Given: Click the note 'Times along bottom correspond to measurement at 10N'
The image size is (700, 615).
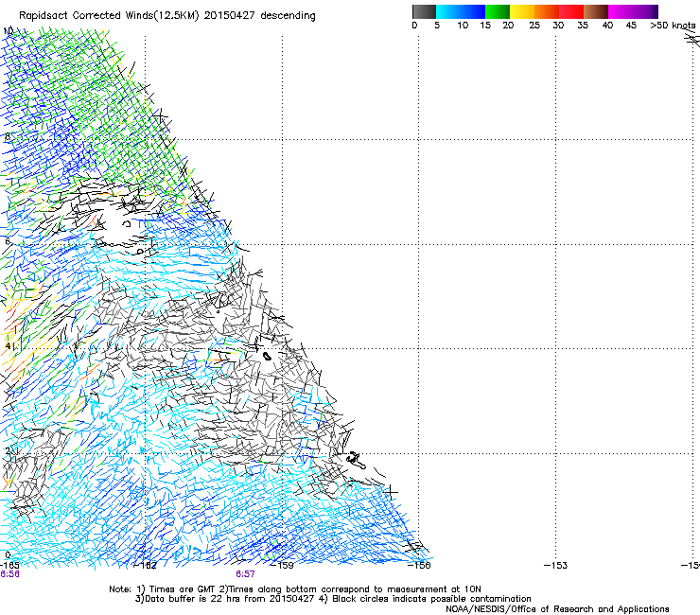Looking at the screenshot, I should pos(355,589).
